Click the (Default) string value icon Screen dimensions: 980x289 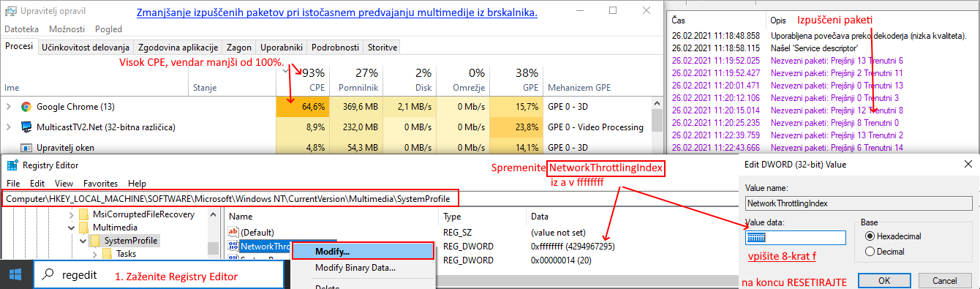tap(234, 232)
